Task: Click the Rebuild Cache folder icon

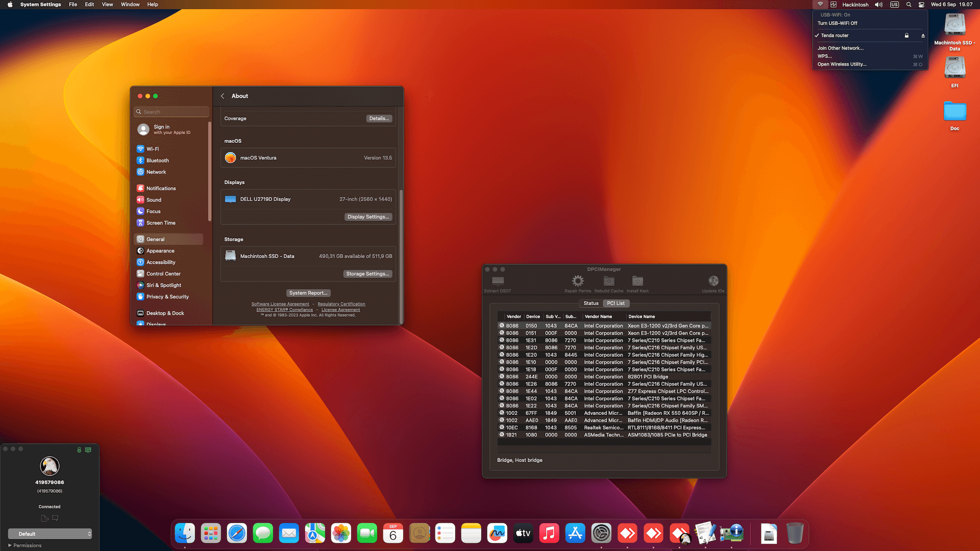Action: click(608, 281)
